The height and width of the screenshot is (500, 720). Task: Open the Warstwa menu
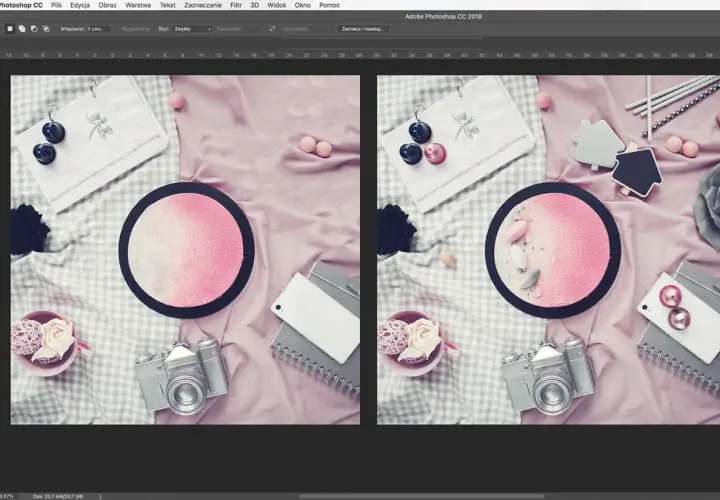138,5
